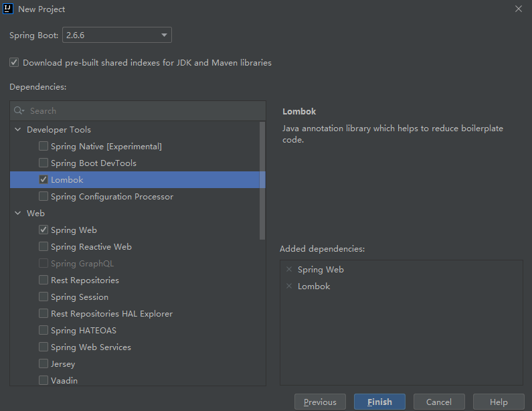Uncheck the Lombok dependency checkbox
The height and width of the screenshot is (411, 532).
tap(43, 179)
